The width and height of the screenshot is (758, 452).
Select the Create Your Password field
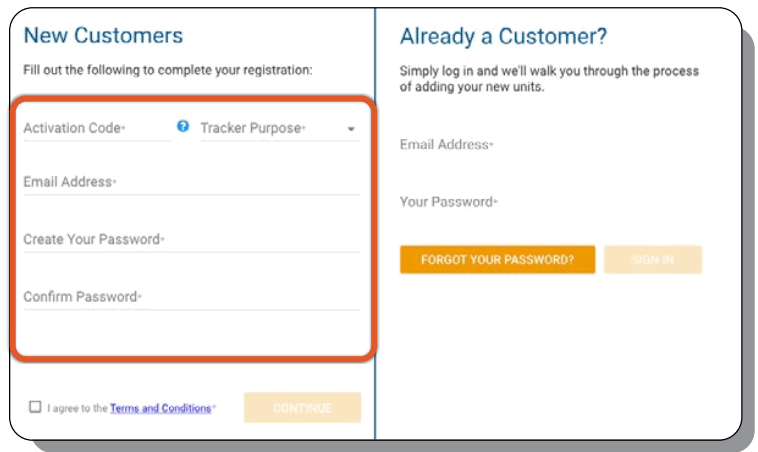tap(190, 240)
